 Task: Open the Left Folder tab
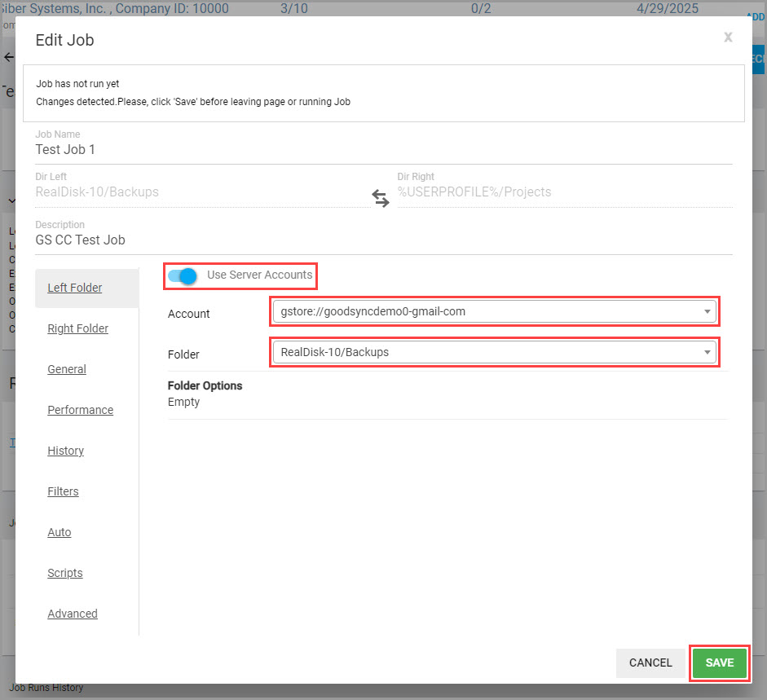[x=75, y=288]
